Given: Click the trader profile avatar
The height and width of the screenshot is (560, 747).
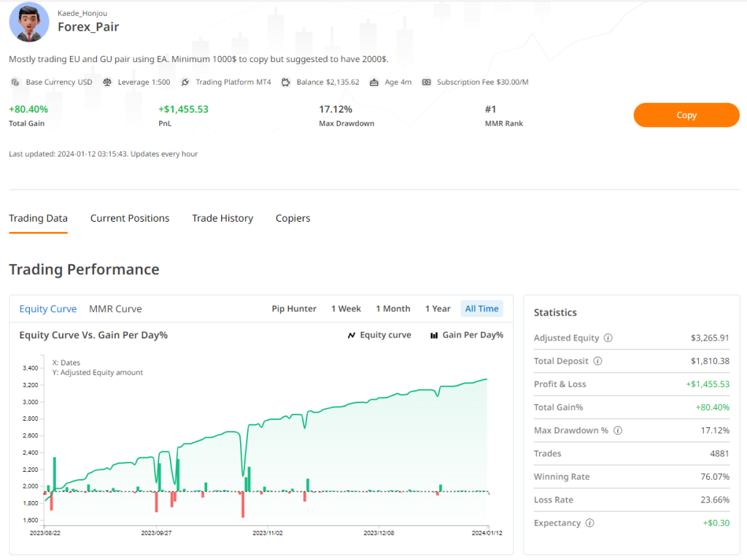Looking at the screenshot, I should (x=28, y=22).
